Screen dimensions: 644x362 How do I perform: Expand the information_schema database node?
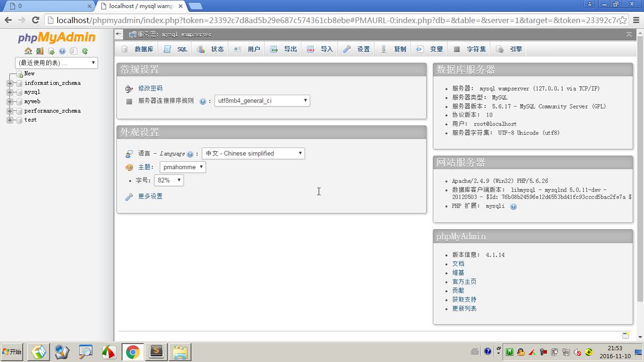click(10, 83)
